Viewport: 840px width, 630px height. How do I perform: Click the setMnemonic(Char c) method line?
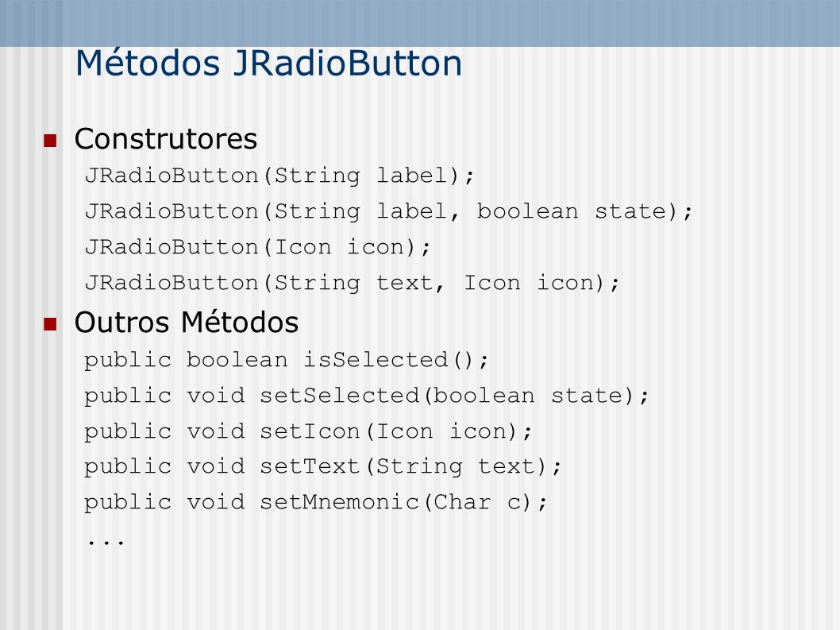coord(316,502)
